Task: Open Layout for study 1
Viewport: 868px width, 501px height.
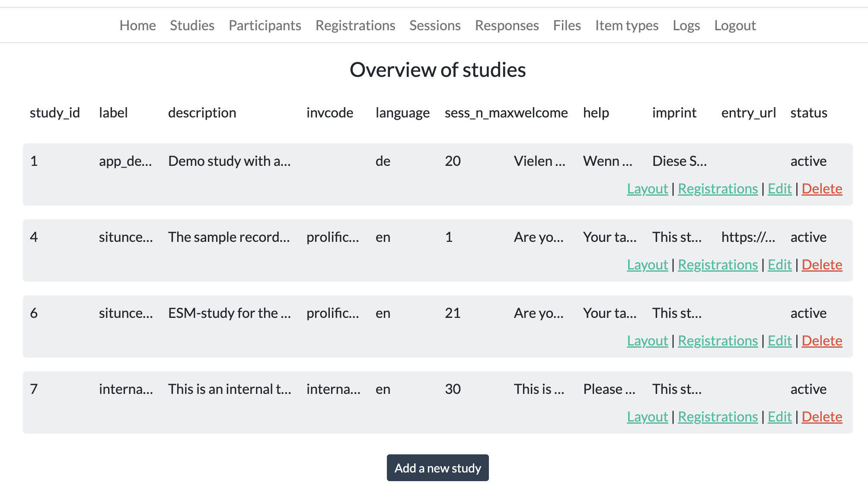Action: (x=648, y=189)
